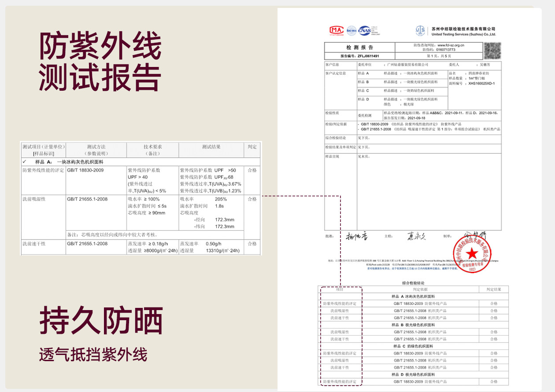Click the company name 苏州中纺联检验技术服务有限公司

point(463,29)
